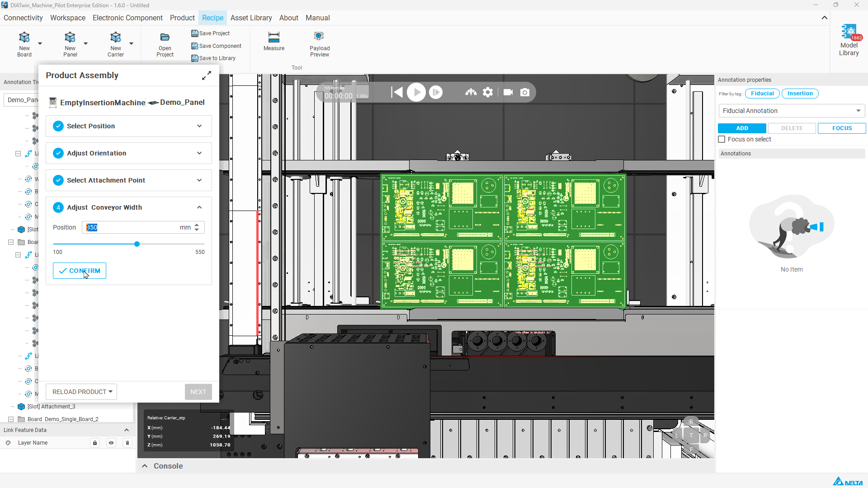This screenshot has width=868, height=488.
Task: Expand the Select Position step
Action: [x=199, y=126]
